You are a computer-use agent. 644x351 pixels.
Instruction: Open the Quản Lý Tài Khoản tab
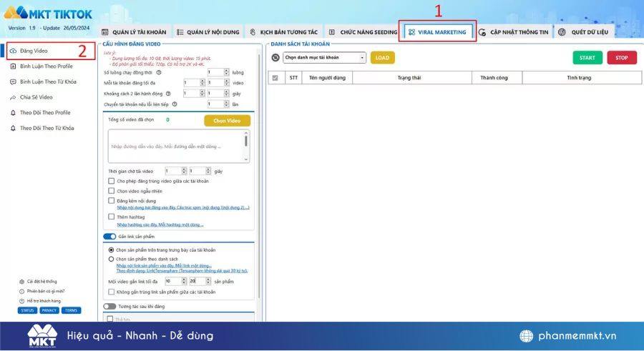[134, 32]
